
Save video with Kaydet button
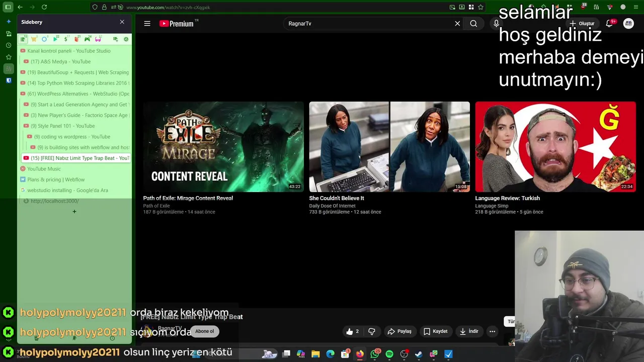(435, 331)
